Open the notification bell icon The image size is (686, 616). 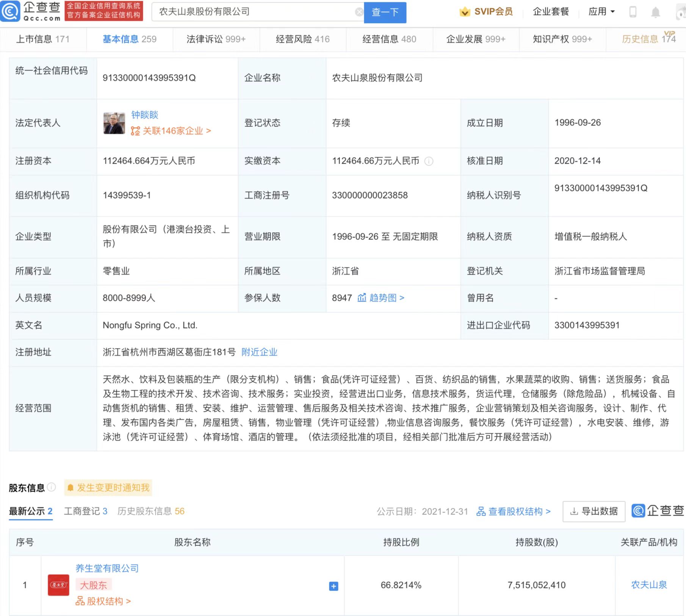pyautogui.click(x=655, y=12)
